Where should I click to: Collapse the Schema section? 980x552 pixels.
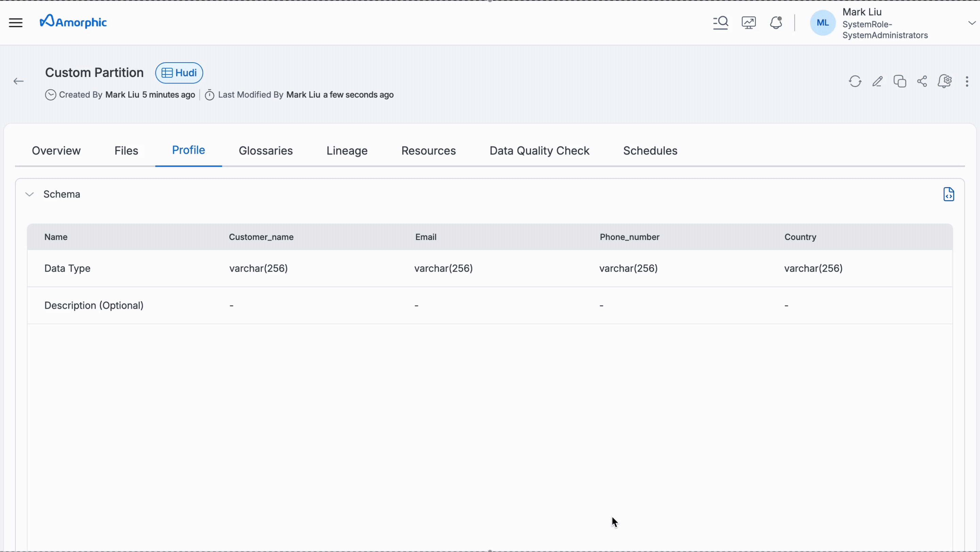[29, 194]
